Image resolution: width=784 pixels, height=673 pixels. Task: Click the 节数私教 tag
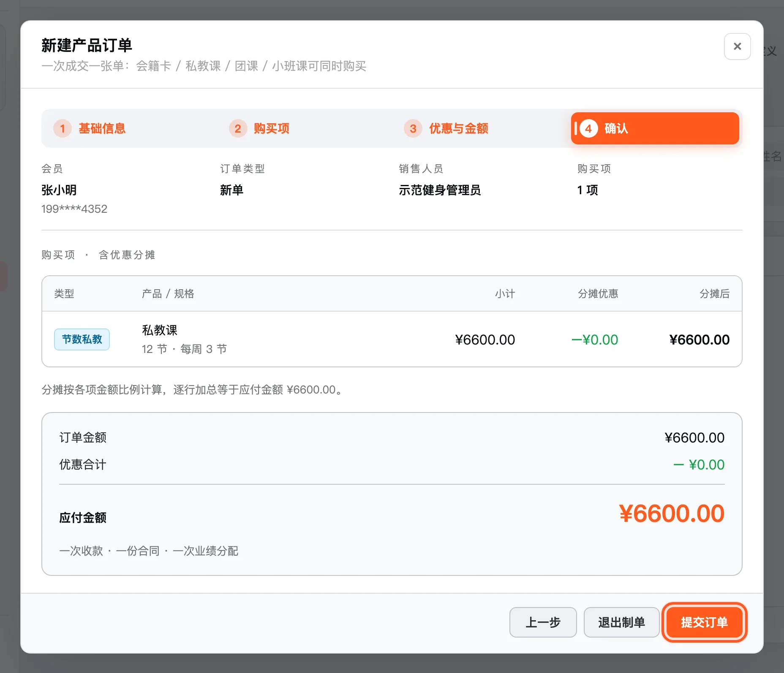point(82,339)
